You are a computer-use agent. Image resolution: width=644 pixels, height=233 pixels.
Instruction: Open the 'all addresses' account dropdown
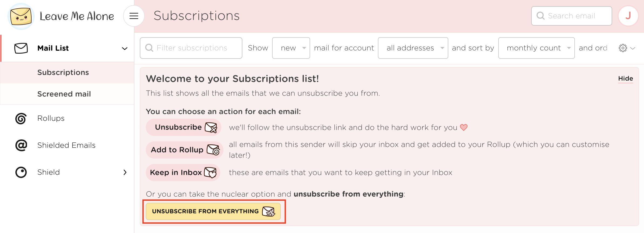[413, 48]
